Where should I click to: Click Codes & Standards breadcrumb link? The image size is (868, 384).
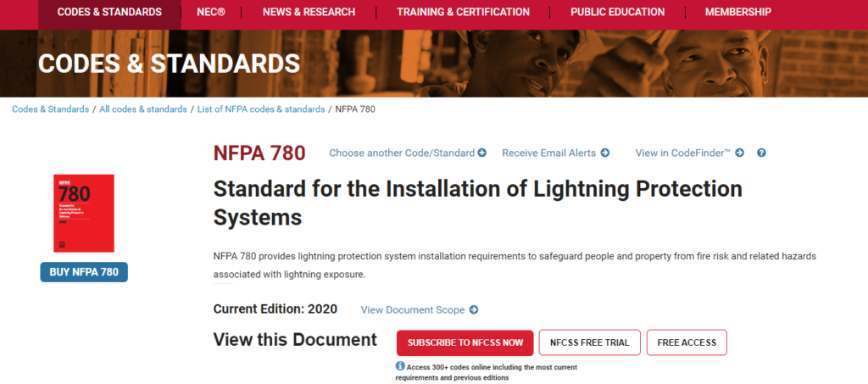[50, 109]
